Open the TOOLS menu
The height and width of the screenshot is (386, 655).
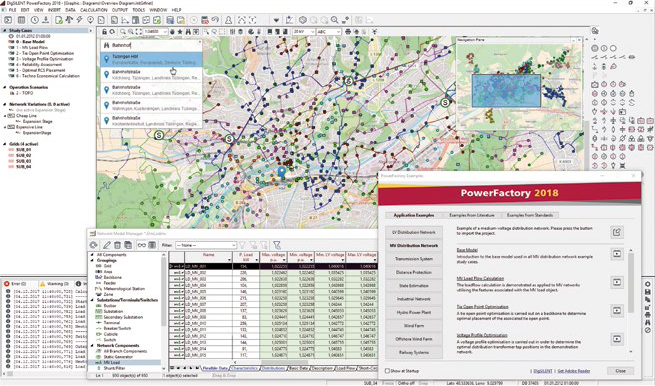pyautogui.click(x=139, y=10)
